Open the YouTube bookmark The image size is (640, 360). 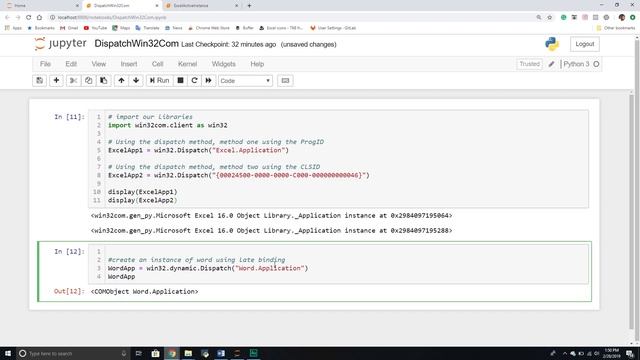click(95, 28)
